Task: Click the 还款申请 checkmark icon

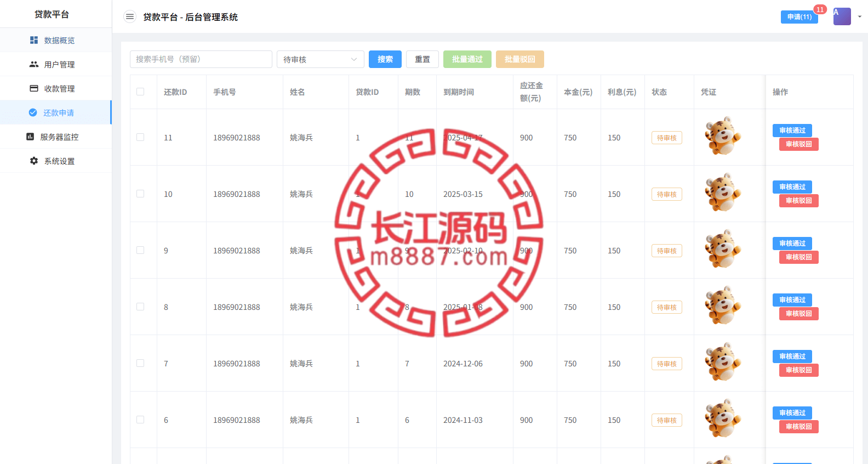Action: point(33,112)
